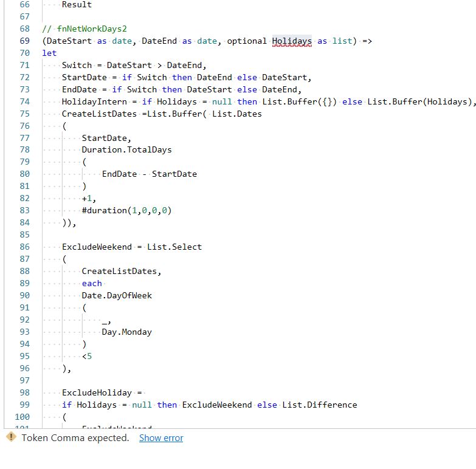Click List.Dates on line 75

click(x=237, y=114)
